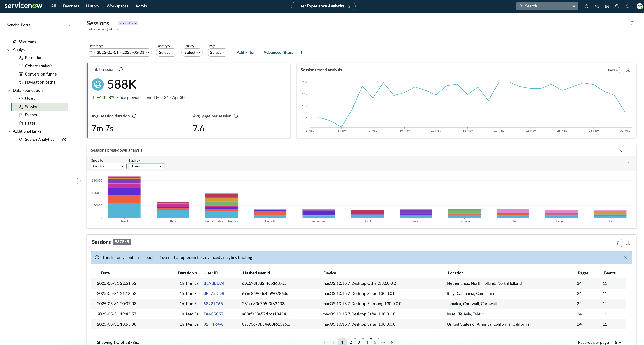The width and height of the screenshot is (644, 345).
Task: Download the Sessions breakdown analysis chart
Action: pos(620,150)
